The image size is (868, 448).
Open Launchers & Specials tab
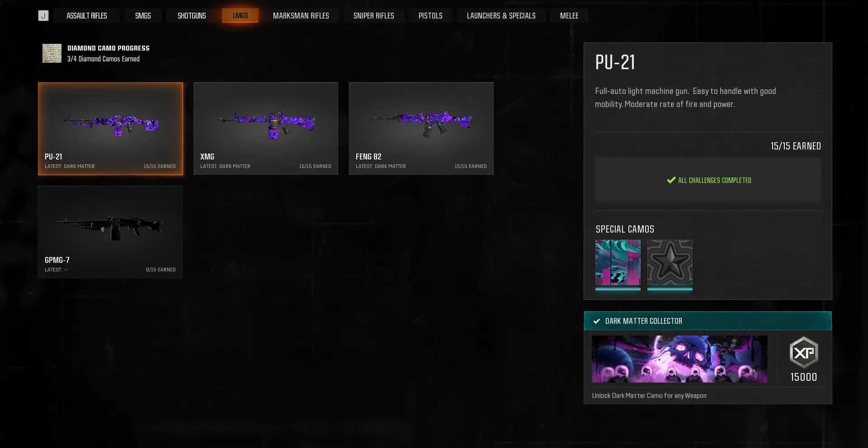(x=501, y=16)
